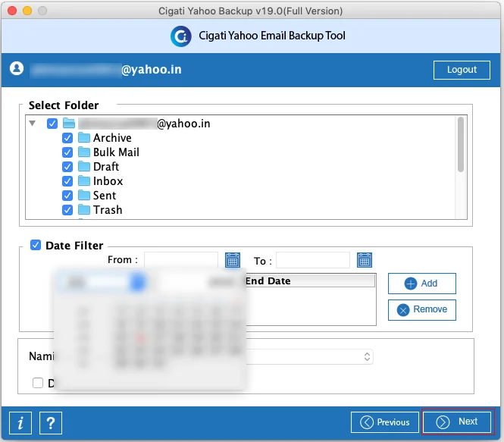Click the red close window button

(12, 11)
